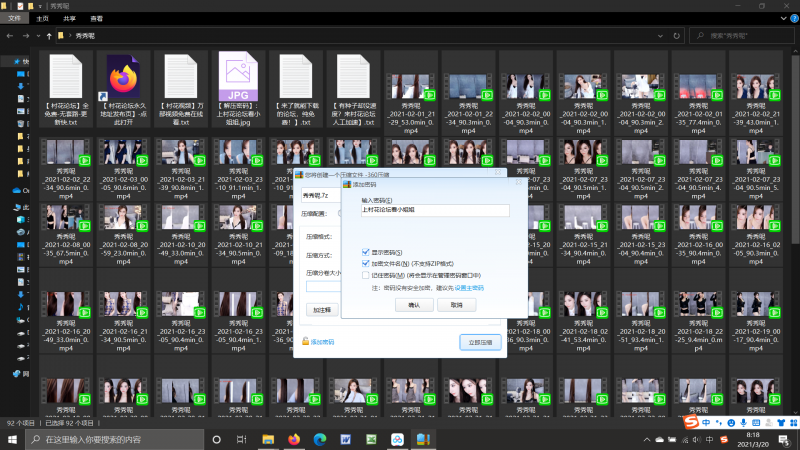The width and height of the screenshot is (800, 450).
Task: Expand the recent locations dropdown chevron
Action: point(36,35)
